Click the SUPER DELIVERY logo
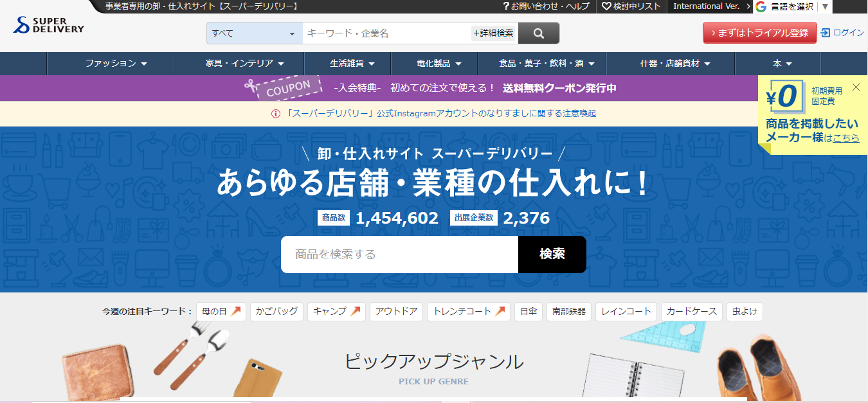This screenshot has width=868, height=403. [48, 24]
